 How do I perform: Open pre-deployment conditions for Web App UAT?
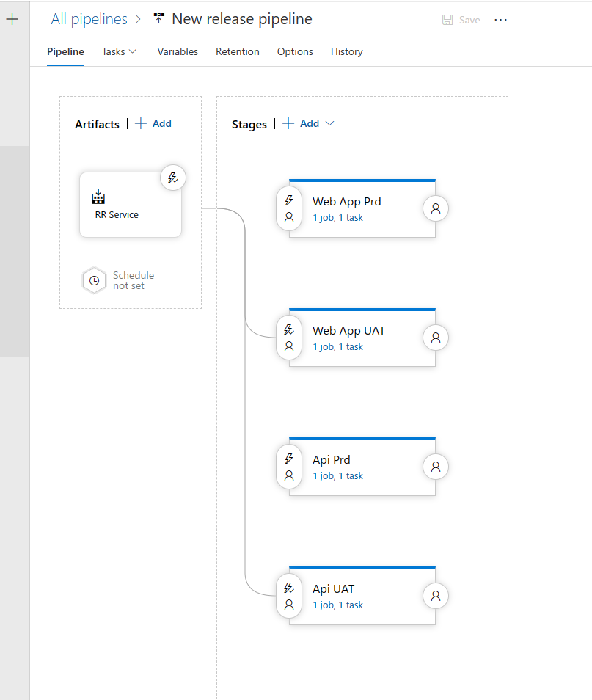pos(289,337)
